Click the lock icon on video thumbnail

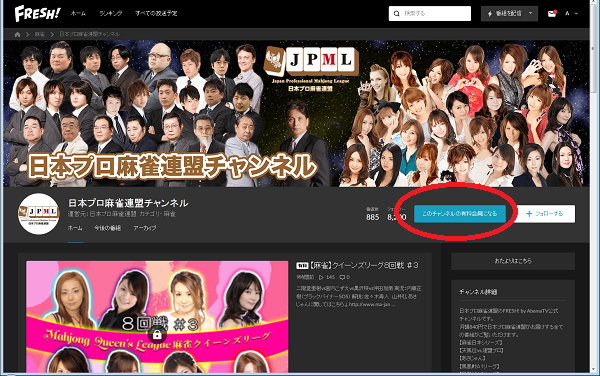pyautogui.click(x=157, y=335)
